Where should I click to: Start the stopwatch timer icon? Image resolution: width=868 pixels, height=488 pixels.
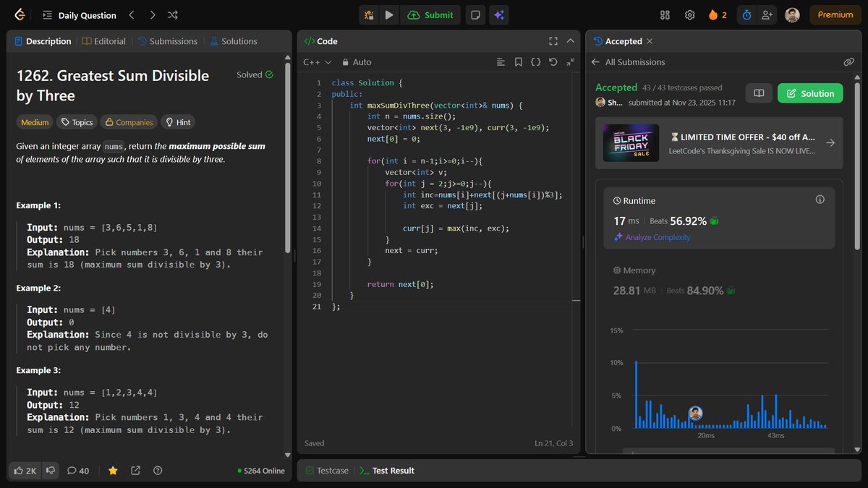click(746, 14)
